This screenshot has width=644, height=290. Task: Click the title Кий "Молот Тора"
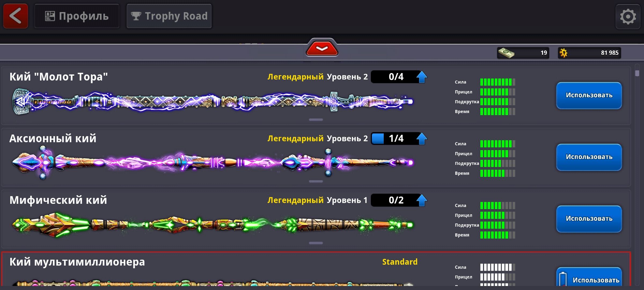pos(59,77)
